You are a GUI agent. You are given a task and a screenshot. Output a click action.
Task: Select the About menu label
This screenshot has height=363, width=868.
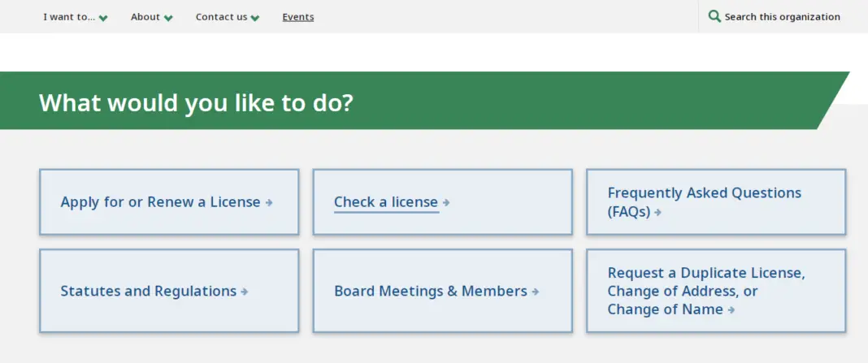point(145,17)
